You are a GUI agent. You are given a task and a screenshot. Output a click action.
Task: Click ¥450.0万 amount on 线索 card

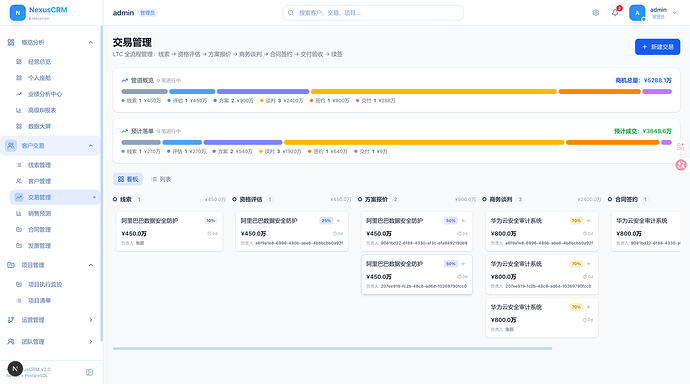point(134,234)
